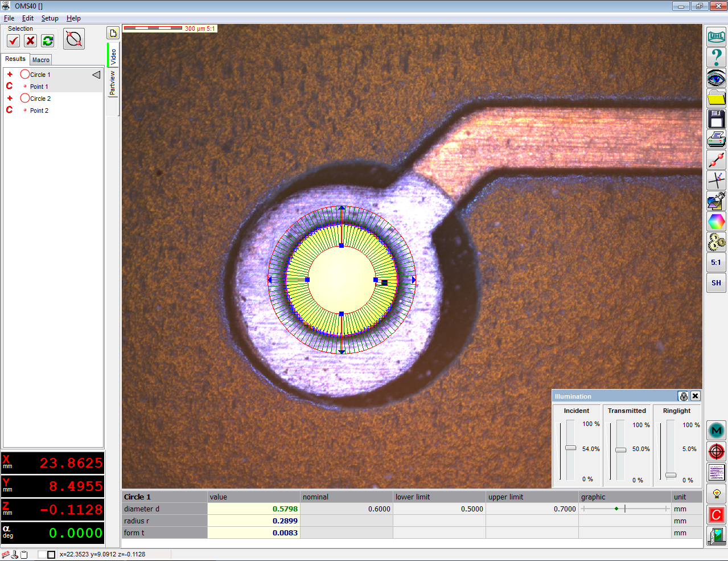Toggle the SH button in right toolbar
Viewport: 728px width, 561px height.
point(716,282)
